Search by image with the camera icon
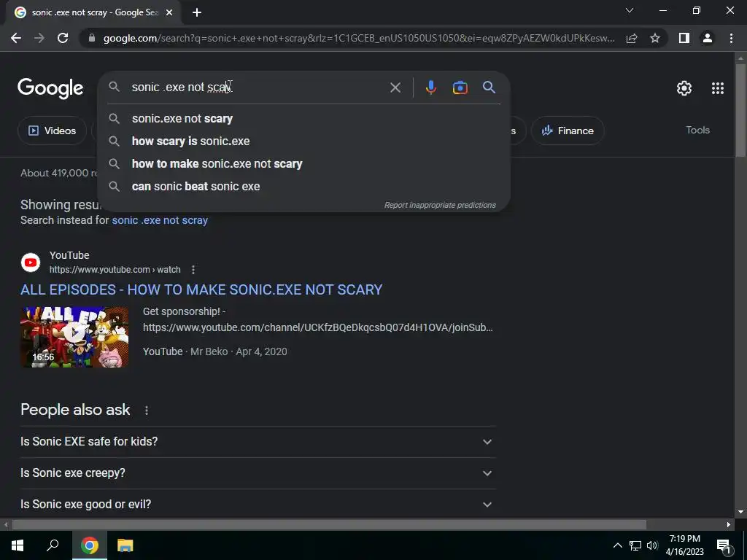 click(x=460, y=87)
